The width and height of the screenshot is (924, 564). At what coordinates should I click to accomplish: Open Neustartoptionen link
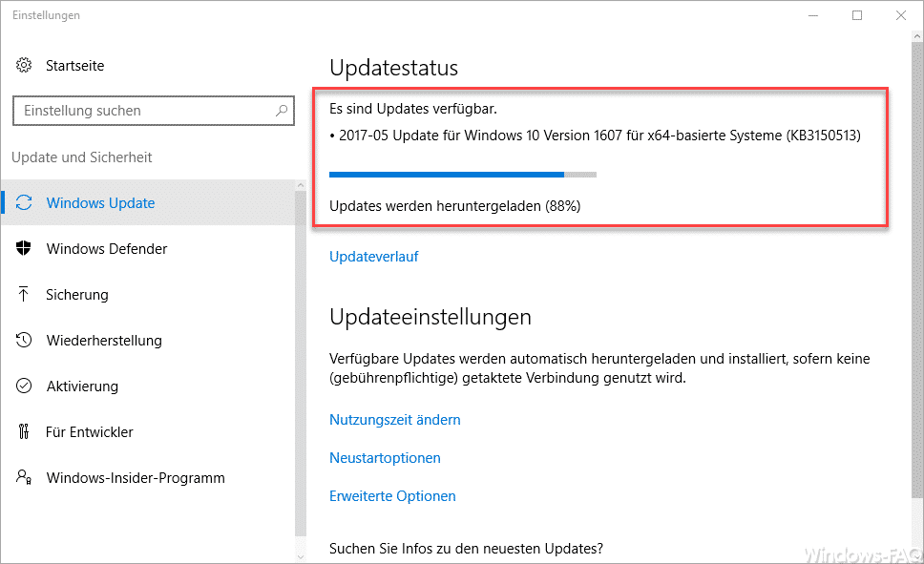tap(385, 458)
